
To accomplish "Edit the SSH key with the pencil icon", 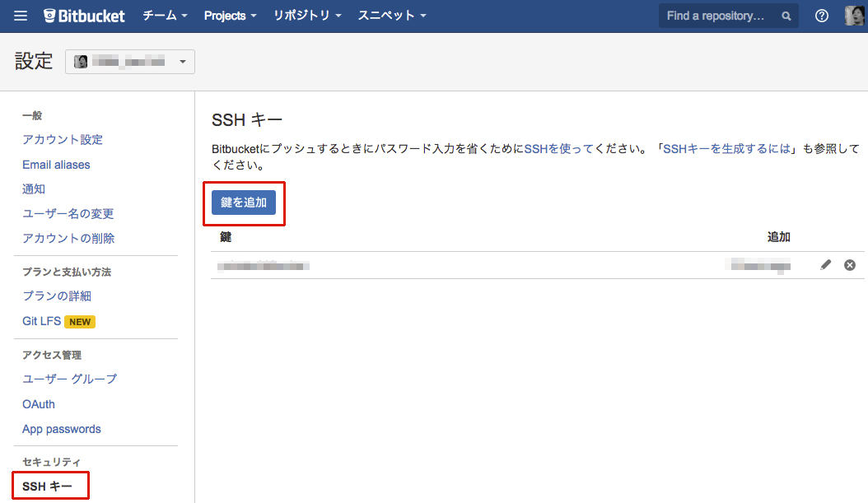I will 826,264.
